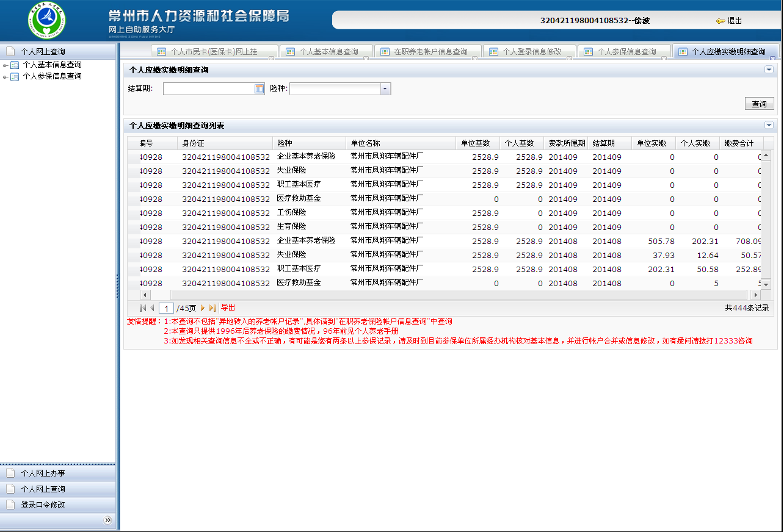
Task: Go to the previous page of records
Action: click(x=152, y=308)
